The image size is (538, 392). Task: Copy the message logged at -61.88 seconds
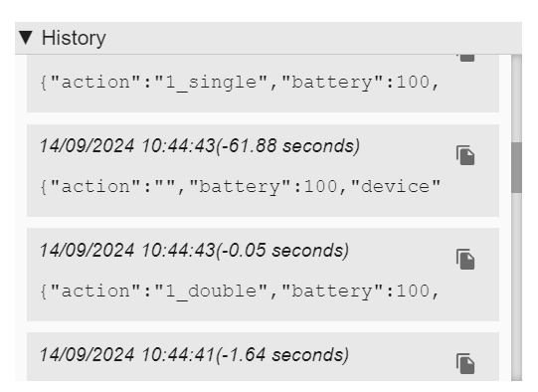[x=465, y=155]
